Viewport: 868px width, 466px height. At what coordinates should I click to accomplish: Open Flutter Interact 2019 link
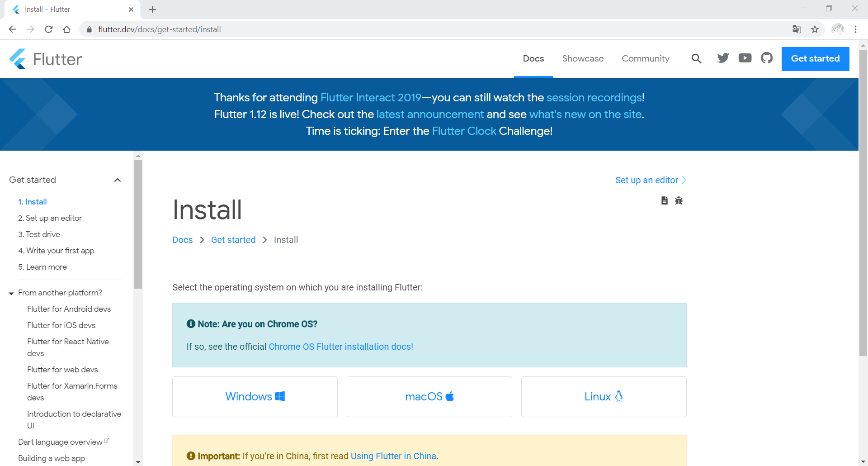pos(371,98)
